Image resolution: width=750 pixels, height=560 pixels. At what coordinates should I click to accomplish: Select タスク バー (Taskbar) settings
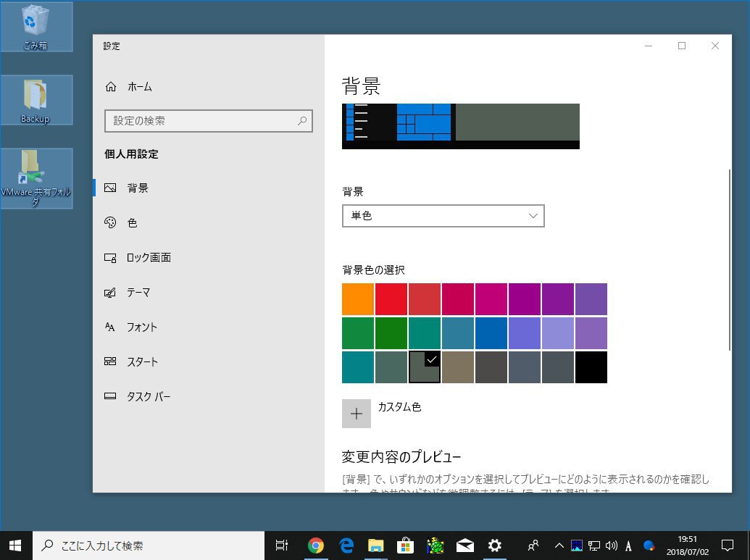(x=148, y=397)
